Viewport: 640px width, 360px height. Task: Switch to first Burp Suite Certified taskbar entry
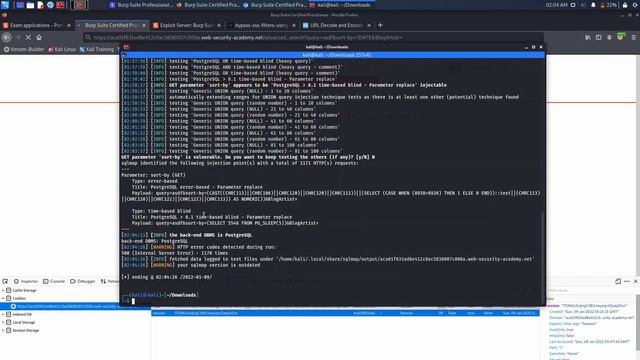pos(208,5)
